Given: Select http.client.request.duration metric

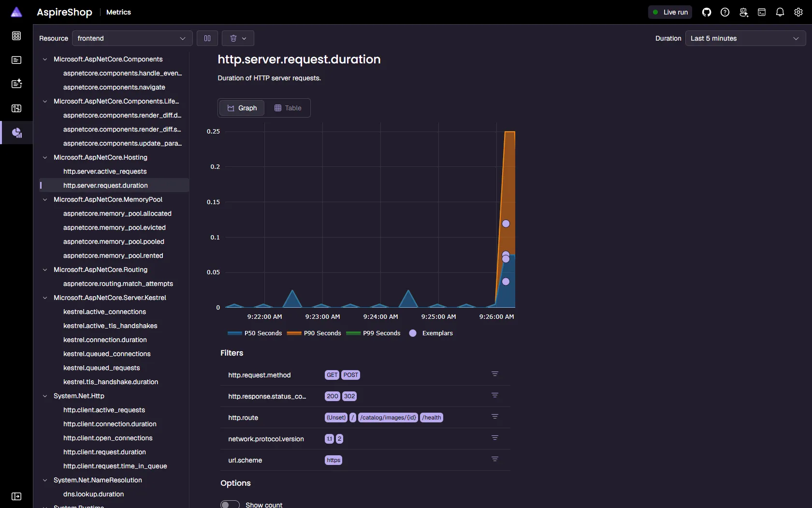Looking at the screenshot, I should (x=104, y=452).
